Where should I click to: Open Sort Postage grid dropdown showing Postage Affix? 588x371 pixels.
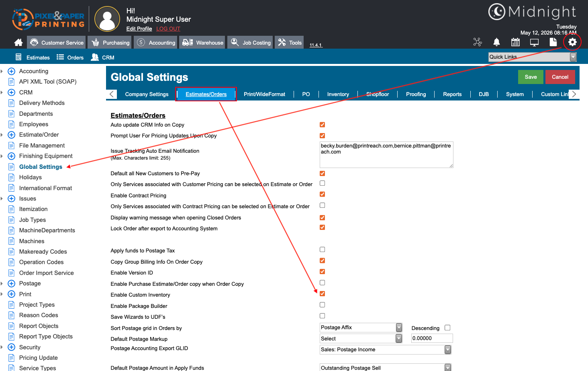coord(361,328)
